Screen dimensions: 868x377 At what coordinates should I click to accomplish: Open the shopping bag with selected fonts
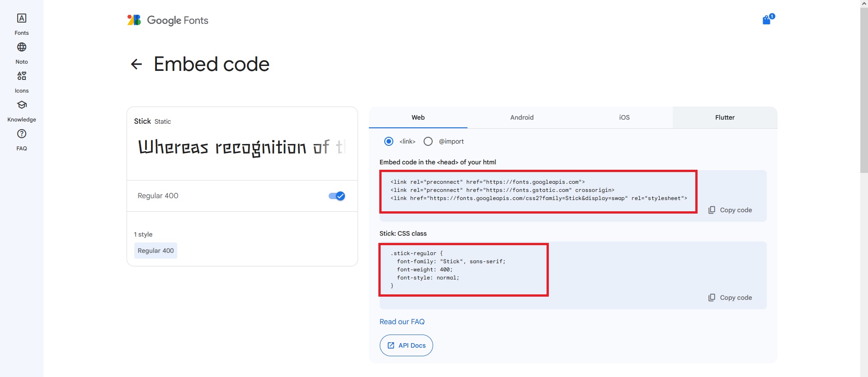[767, 19]
